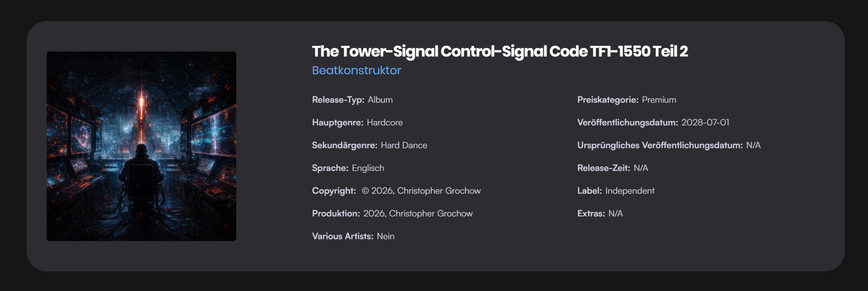Click the Preiskategorie field label

point(608,100)
